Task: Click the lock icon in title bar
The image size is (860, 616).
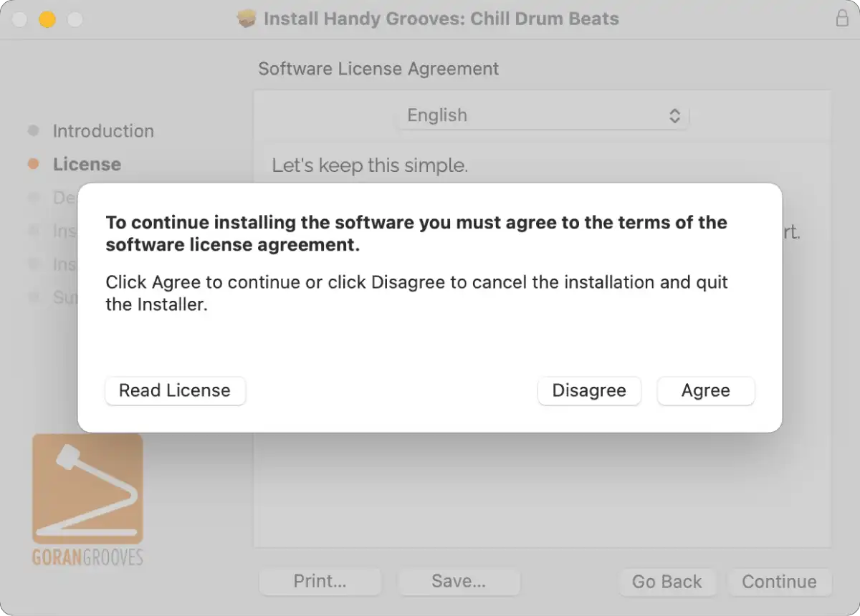Action: [x=842, y=19]
